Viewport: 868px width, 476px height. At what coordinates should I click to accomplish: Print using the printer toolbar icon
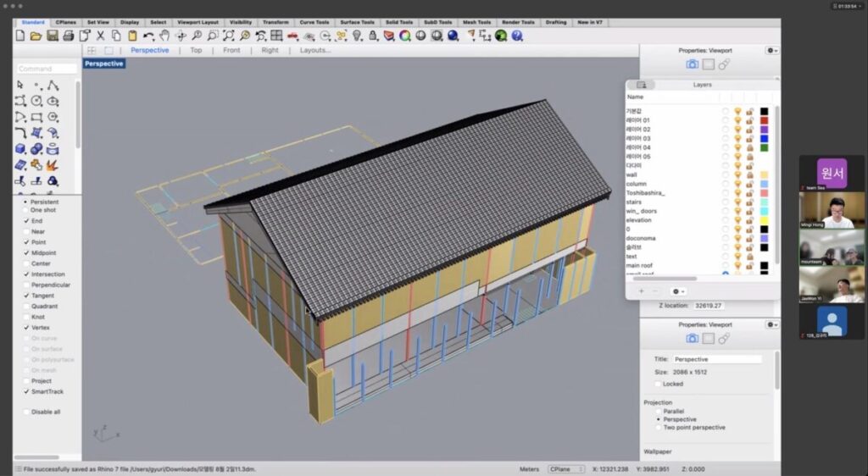(68, 36)
